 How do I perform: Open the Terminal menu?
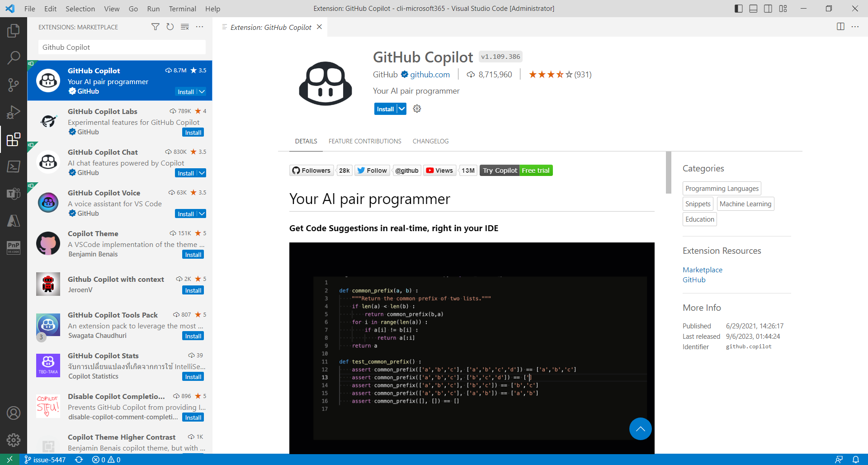click(182, 9)
